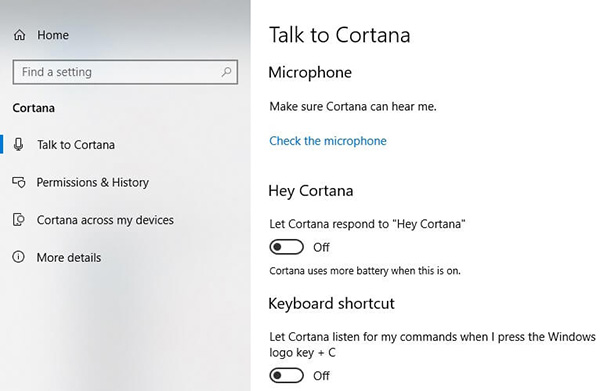Click the More details info icon
Screen dimensions: 600x391
point(18,257)
